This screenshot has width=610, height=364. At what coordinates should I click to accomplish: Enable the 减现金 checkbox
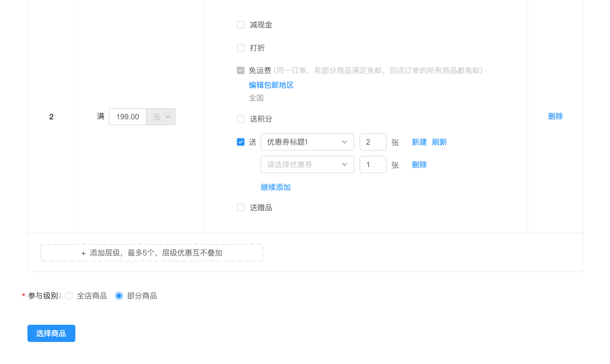pos(240,25)
